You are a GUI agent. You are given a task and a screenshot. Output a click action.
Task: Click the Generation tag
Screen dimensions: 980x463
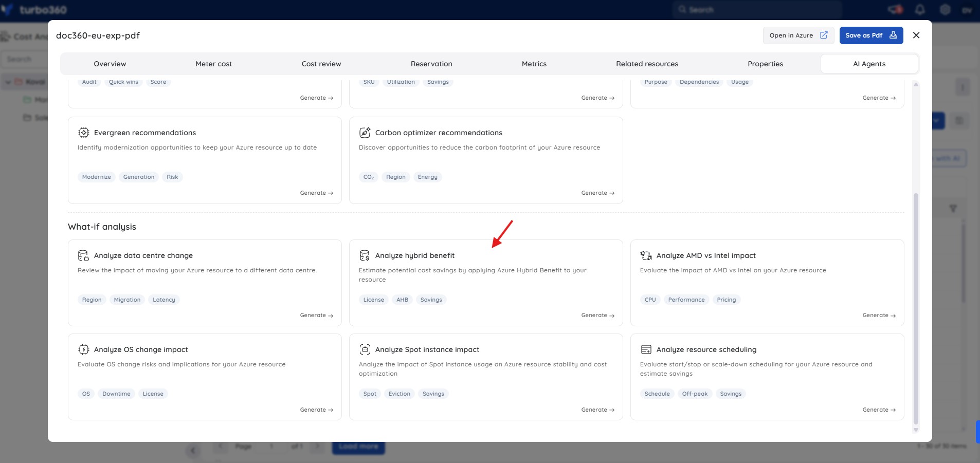click(139, 177)
